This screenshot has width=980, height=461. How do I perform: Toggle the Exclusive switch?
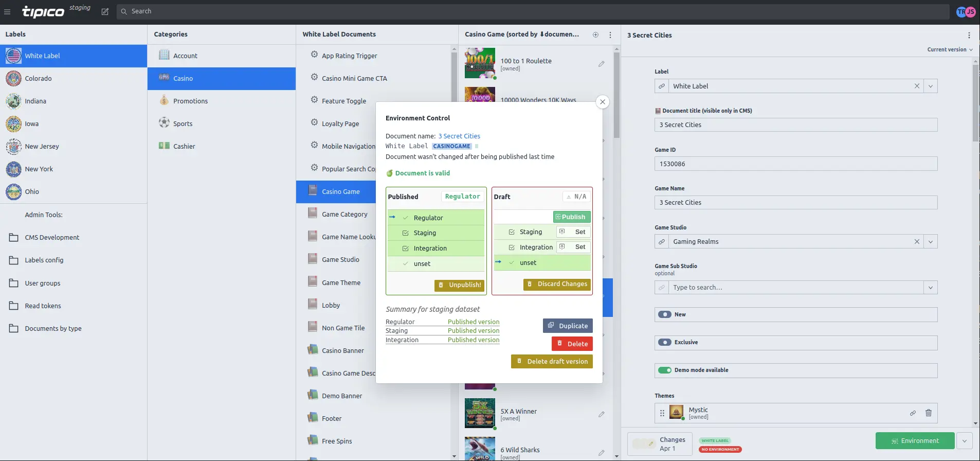tap(665, 342)
